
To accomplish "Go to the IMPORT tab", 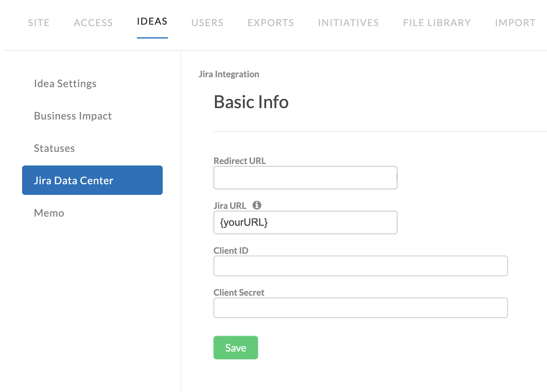I will pos(515,23).
